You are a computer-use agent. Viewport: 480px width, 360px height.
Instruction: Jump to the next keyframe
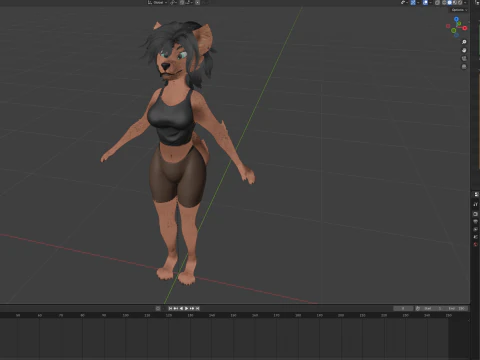coord(192,308)
